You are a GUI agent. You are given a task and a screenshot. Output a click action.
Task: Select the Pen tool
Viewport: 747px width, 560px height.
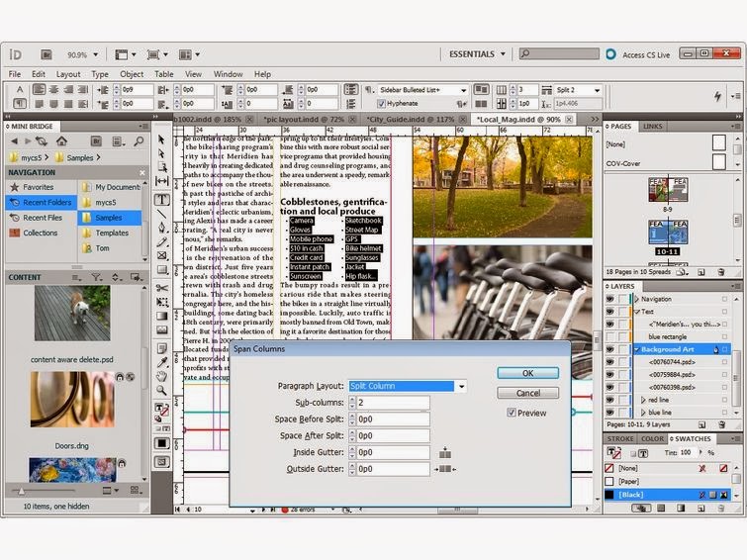click(x=162, y=228)
